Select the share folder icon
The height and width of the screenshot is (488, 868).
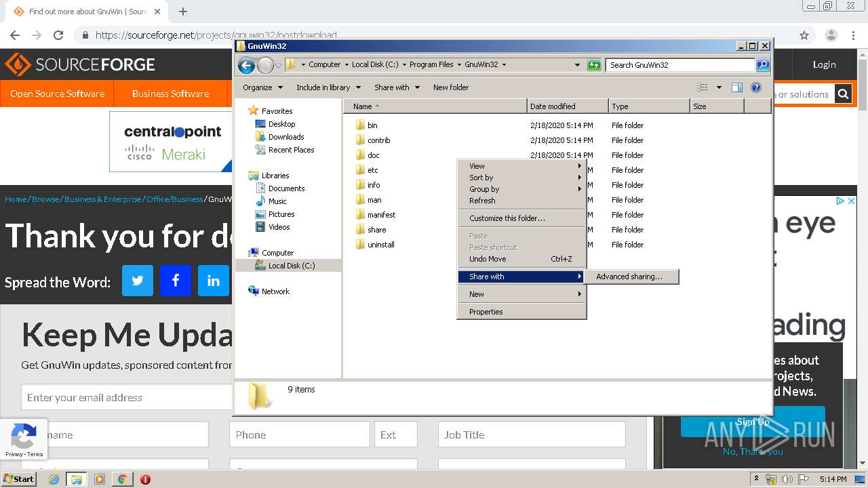coord(360,230)
